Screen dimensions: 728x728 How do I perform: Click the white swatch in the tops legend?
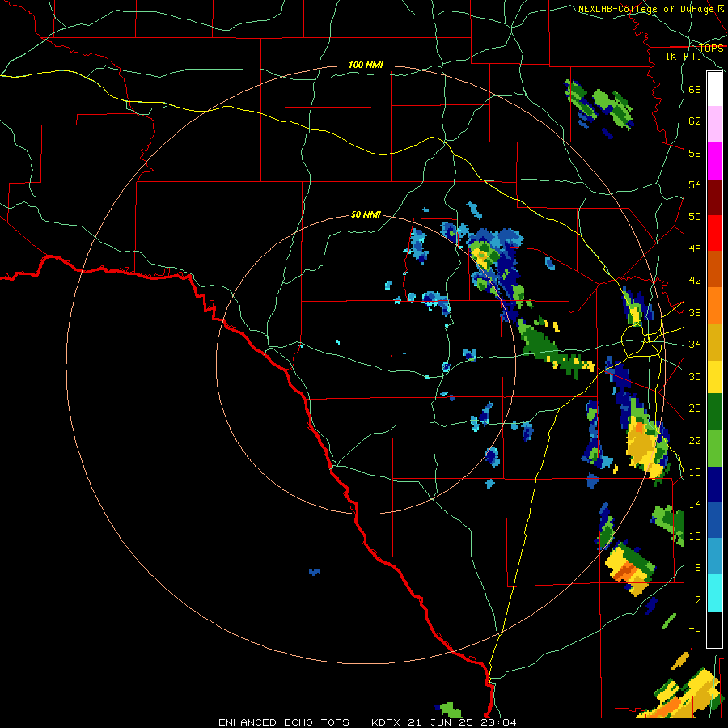[x=714, y=89]
